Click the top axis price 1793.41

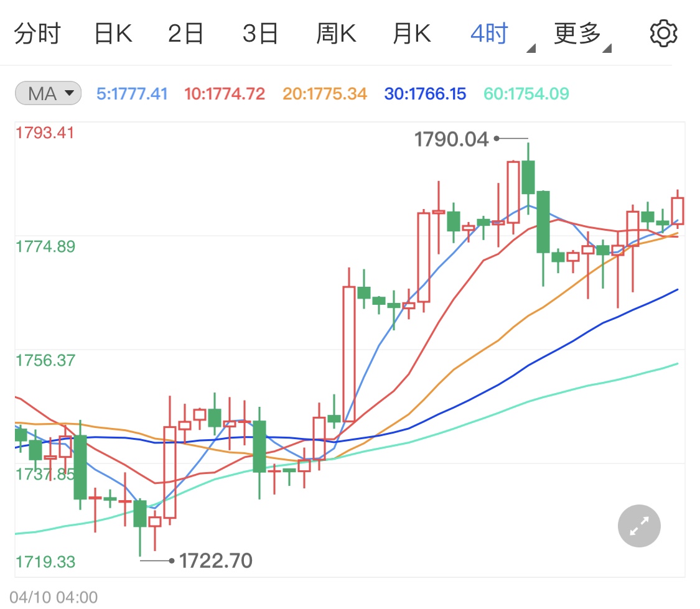[45, 133]
